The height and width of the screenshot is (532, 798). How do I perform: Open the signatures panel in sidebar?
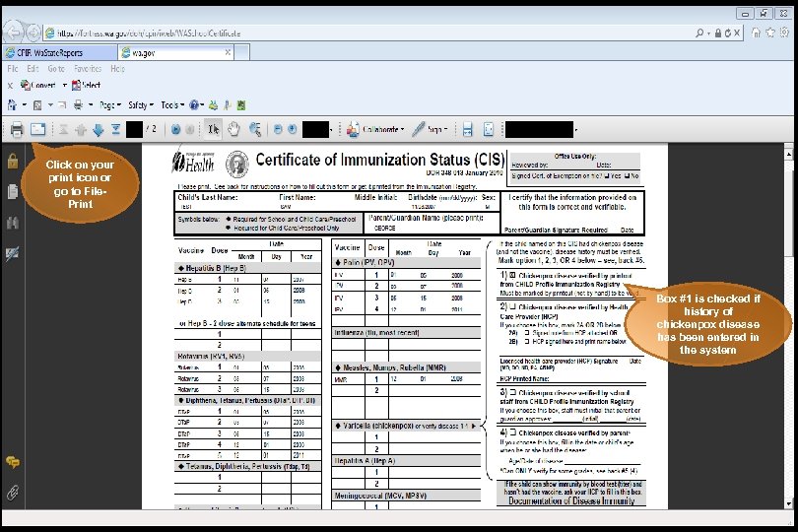tap(13, 253)
